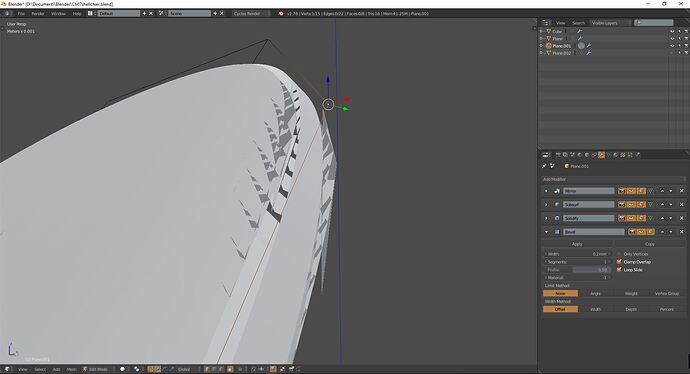Move the Subsurf modifier up

[662, 205]
